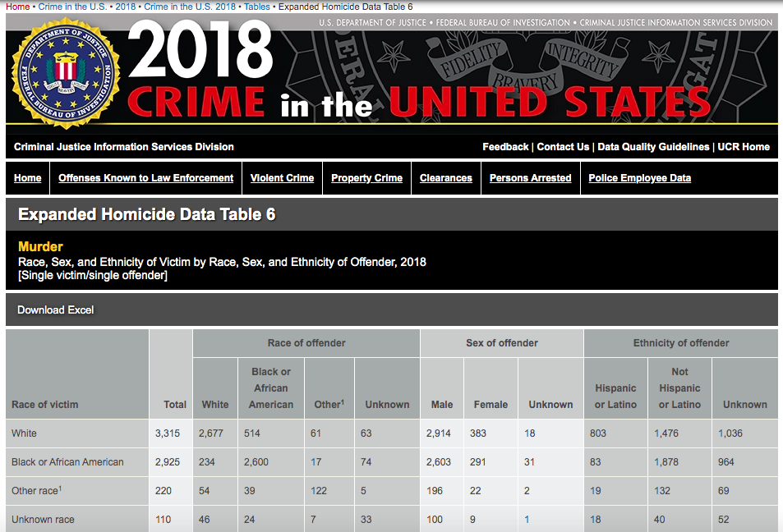783x532 pixels.
Task: Click the yellow Murder heading
Action: [x=40, y=246]
